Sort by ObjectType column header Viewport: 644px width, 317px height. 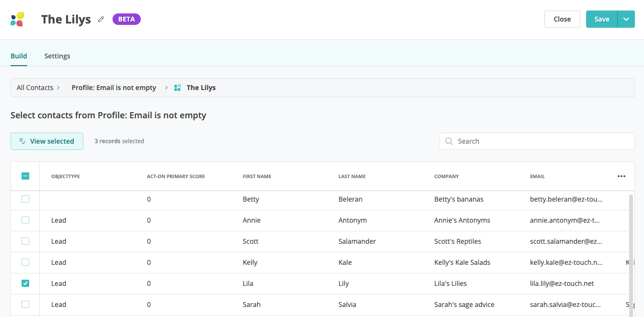(x=66, y=177)
